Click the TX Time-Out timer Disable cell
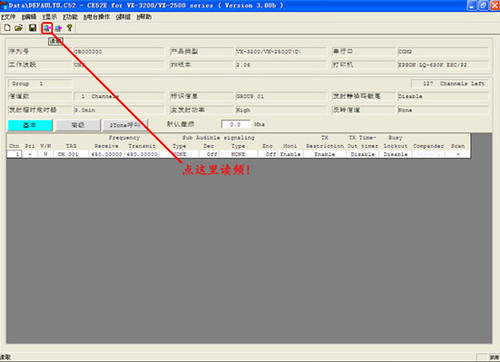Image resolution: width=500 pixels, height=362 pixels. [363, 154]
